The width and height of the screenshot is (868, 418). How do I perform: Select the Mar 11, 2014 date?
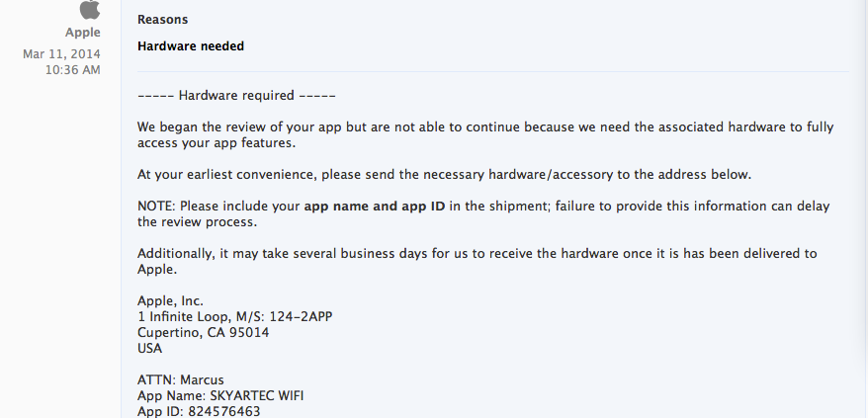pyautogui.click(x=61, y=54)
